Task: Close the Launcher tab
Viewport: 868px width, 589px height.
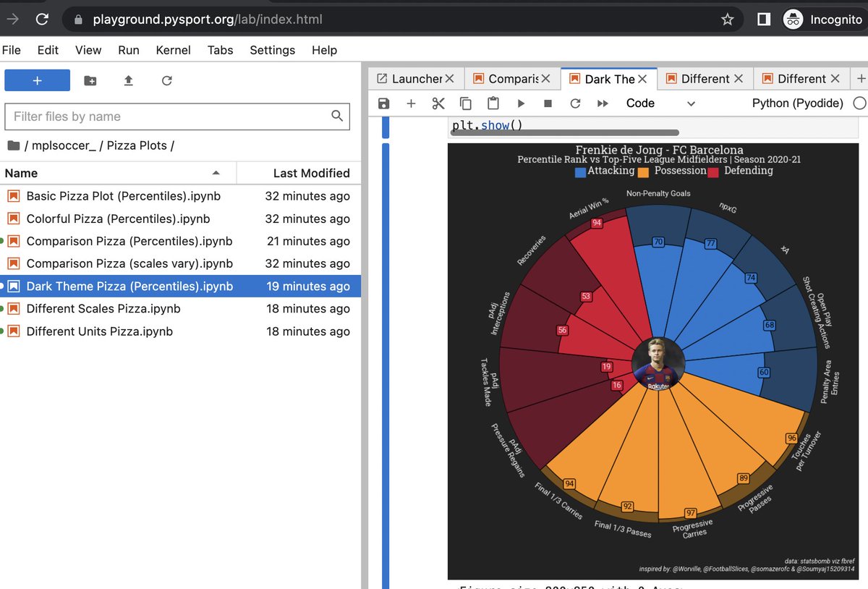Action: 450,79
